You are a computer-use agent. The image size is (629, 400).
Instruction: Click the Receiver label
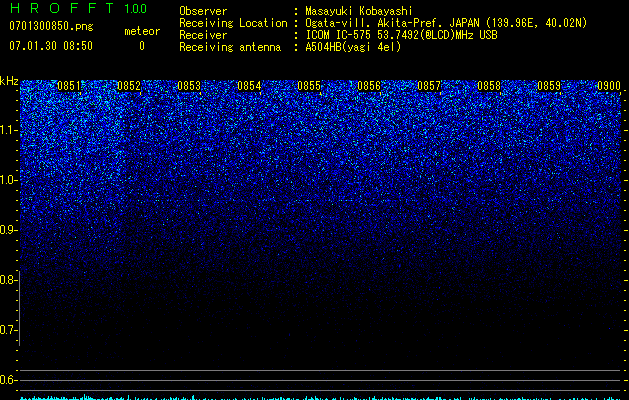(x=203, y=35)
